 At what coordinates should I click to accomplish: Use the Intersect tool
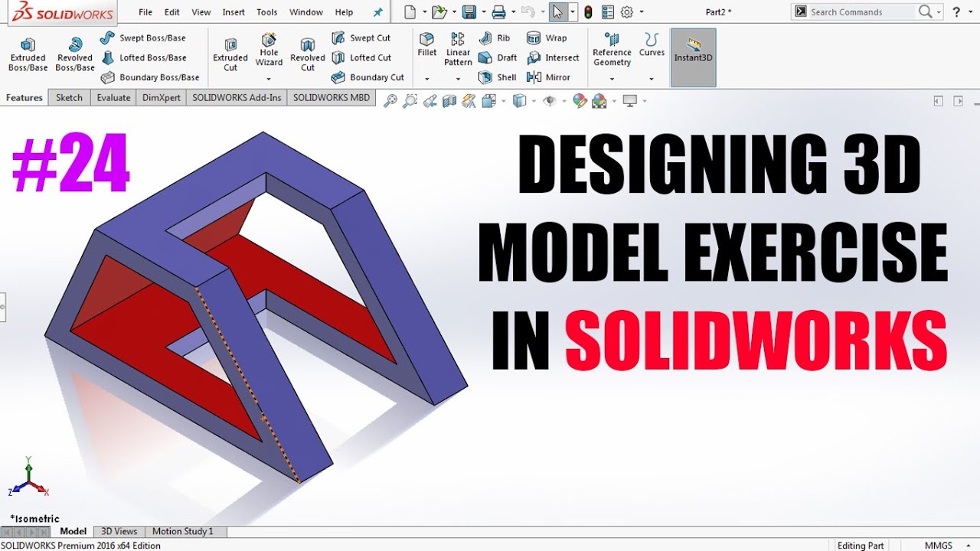click(x=554, y=57)
